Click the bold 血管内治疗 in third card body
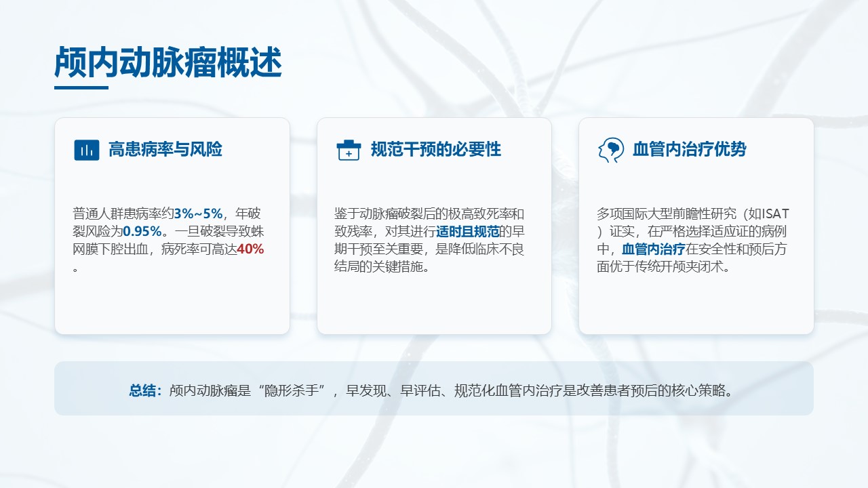Image resolution: width=868 pixels, height=488 pixels. pos(654,249)
